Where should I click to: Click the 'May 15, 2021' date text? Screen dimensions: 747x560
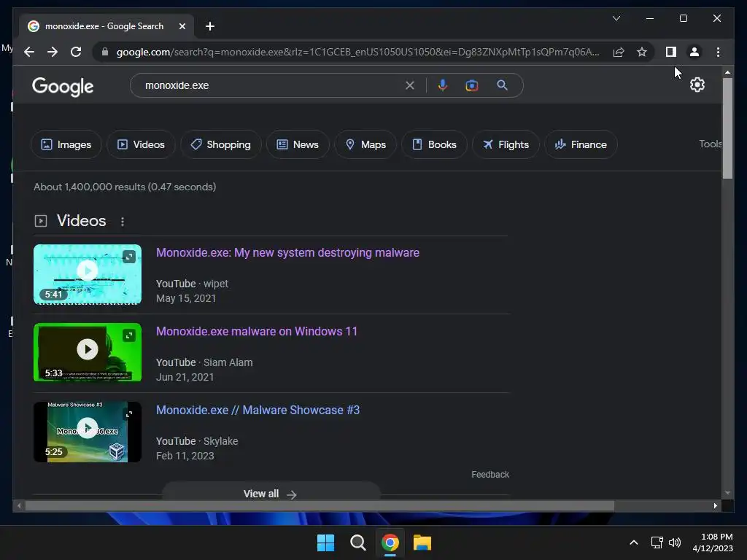tap(186, 298)
